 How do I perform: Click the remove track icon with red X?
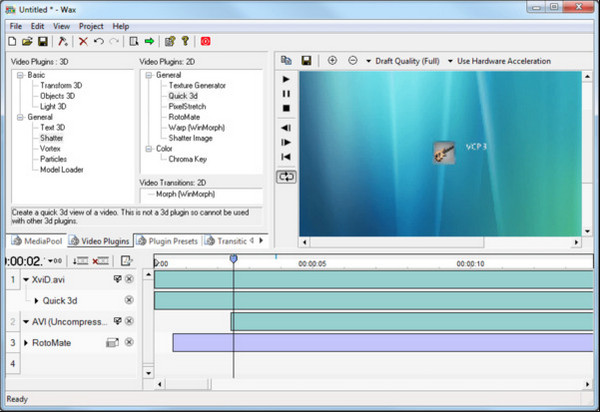101,261
